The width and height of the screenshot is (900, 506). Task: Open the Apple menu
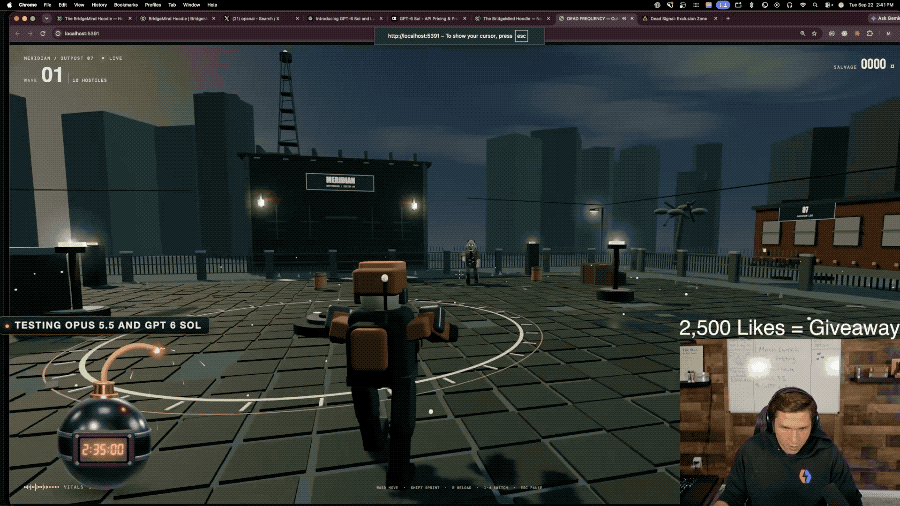[x=9, y=5]
